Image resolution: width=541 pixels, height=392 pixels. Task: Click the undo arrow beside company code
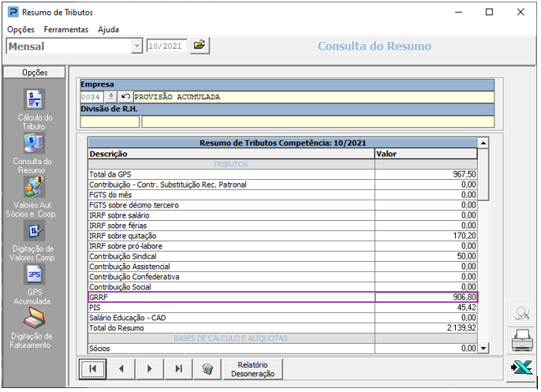[x=125, y=96]
